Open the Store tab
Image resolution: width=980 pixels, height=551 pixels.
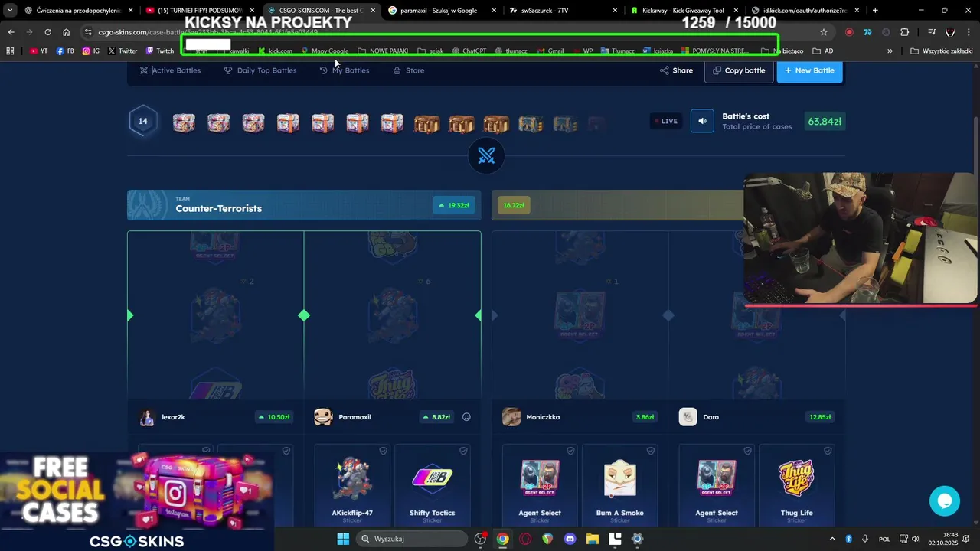(x=408, y=70)
